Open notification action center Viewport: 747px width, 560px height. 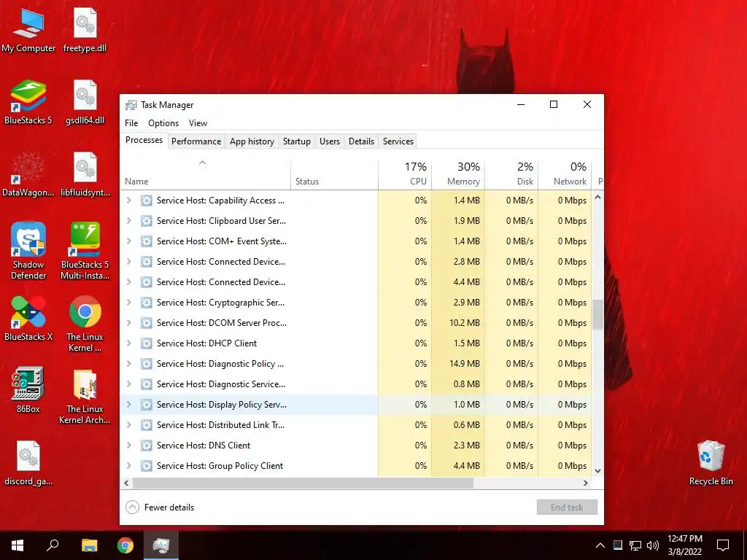pos(723,545)
